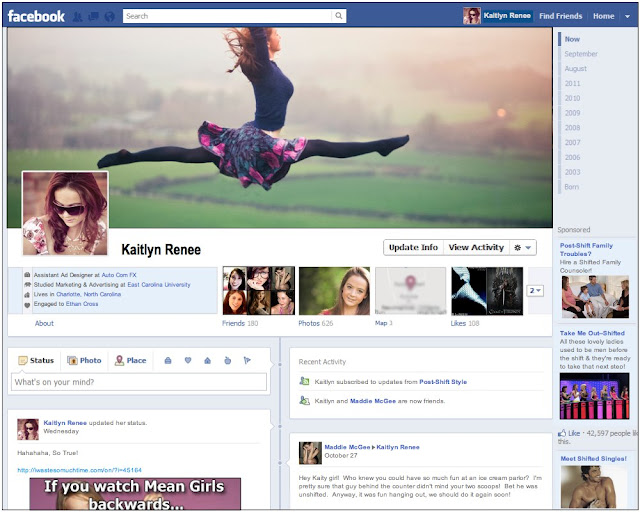This screenshot has height=512, width=640.
Task: Open Find Friends in the top bar
Action: (560, 16)
